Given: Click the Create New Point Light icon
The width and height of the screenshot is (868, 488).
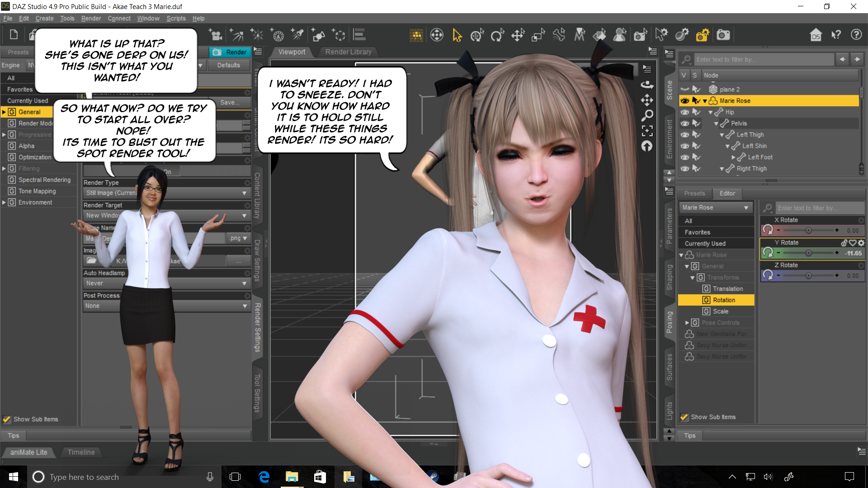Looking at the screenshot, I should (x=257, y=35).
